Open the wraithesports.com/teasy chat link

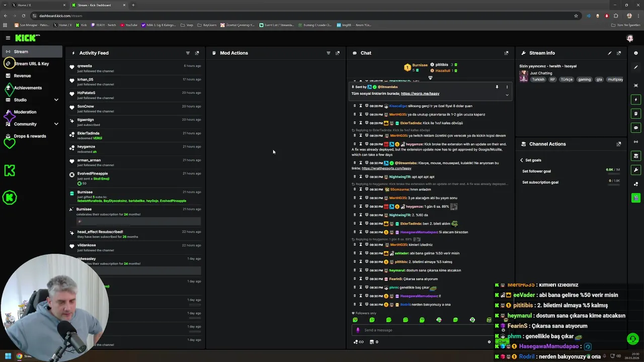[386, 168]
